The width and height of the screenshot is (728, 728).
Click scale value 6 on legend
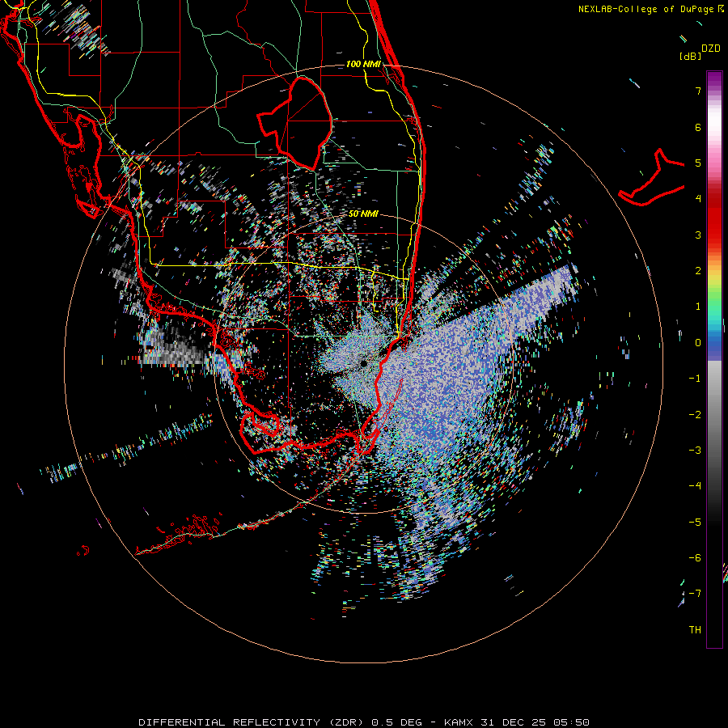pos(698,127)
